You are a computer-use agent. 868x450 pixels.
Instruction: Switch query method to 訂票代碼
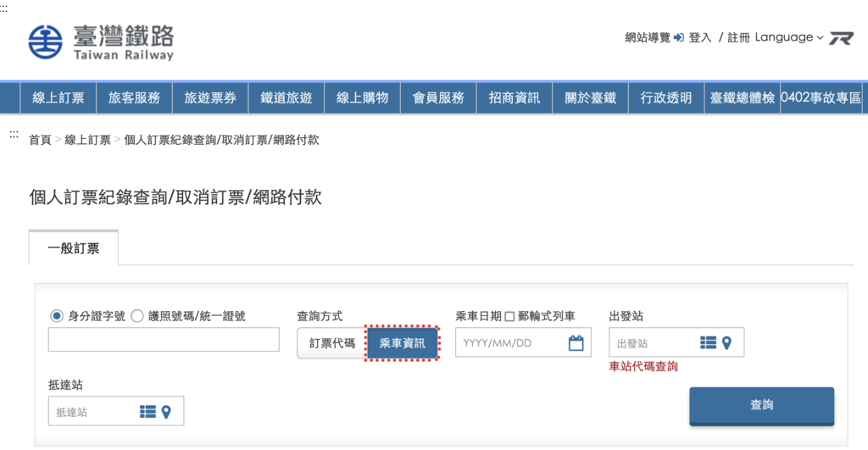click(332, 343)
